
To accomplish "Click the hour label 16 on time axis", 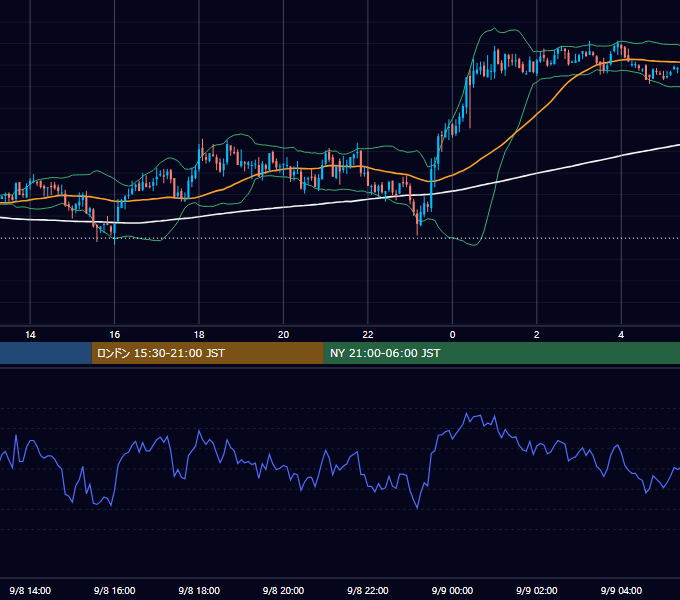I will (114, 335).
